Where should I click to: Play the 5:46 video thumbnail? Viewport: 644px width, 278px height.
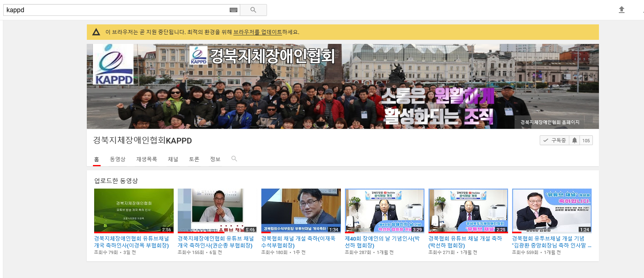[218, 211]
